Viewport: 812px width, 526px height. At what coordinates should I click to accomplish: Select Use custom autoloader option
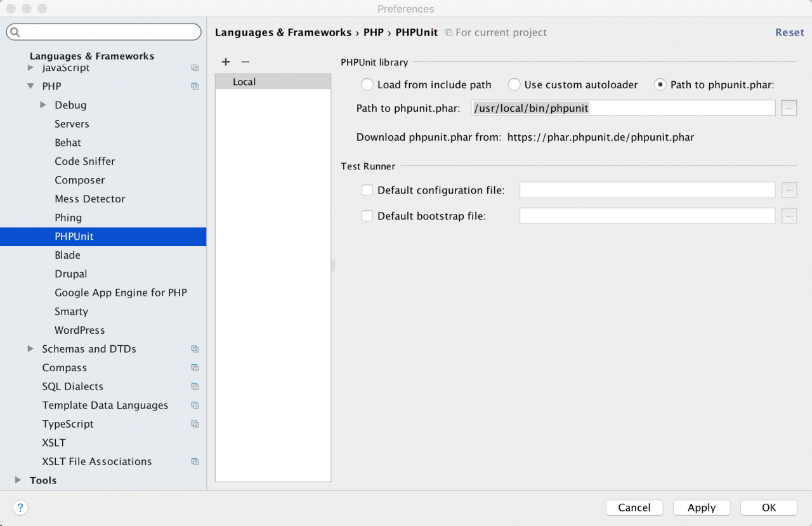pos(514,84)
